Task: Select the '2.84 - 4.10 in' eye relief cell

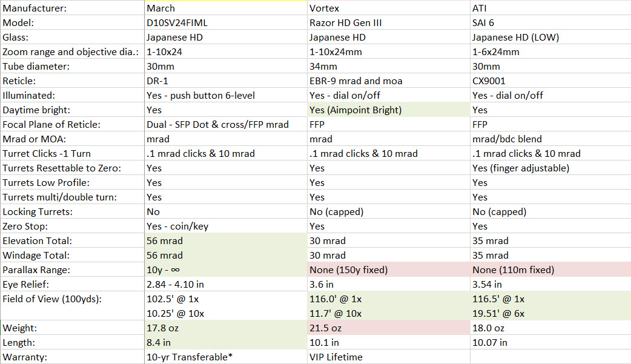Action: coord(226,284)
